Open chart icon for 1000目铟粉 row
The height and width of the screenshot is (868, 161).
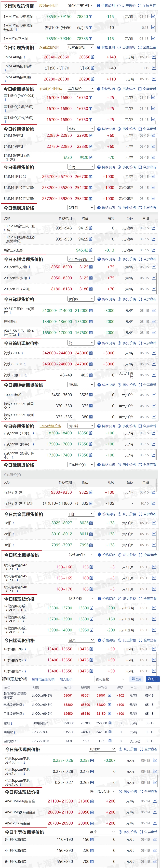(154, 395)
